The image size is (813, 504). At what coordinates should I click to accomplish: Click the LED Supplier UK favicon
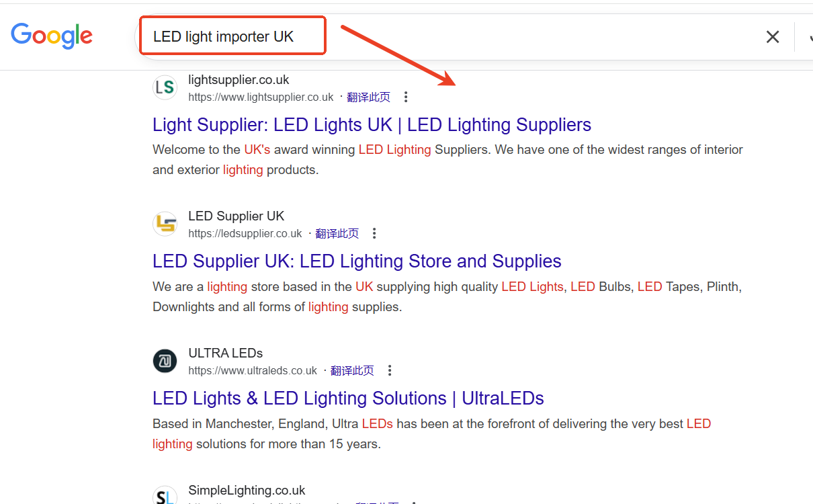point(165,224)
